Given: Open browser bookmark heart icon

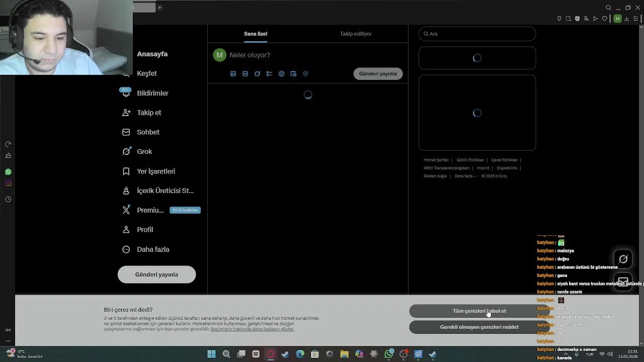Looking at the screenshot, I should 604,19.
